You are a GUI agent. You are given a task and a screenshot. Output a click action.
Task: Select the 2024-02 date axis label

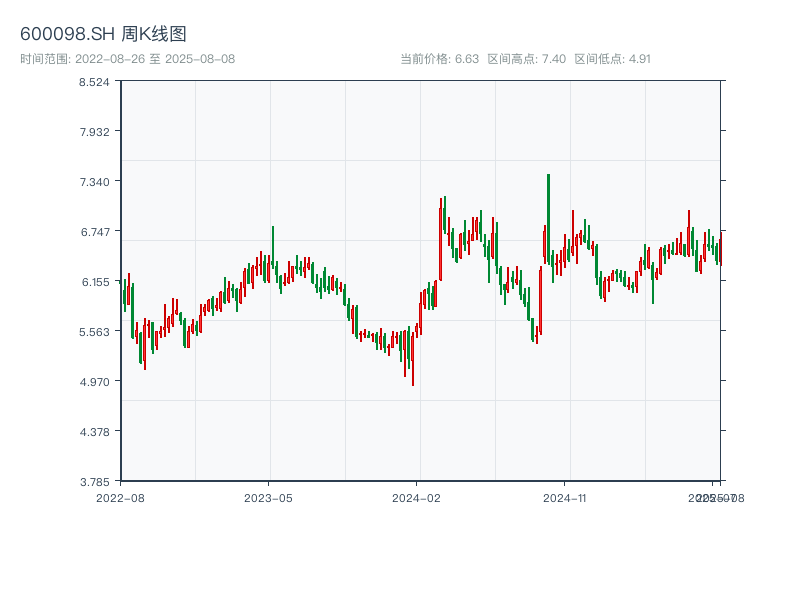click(x=417, y=497)
